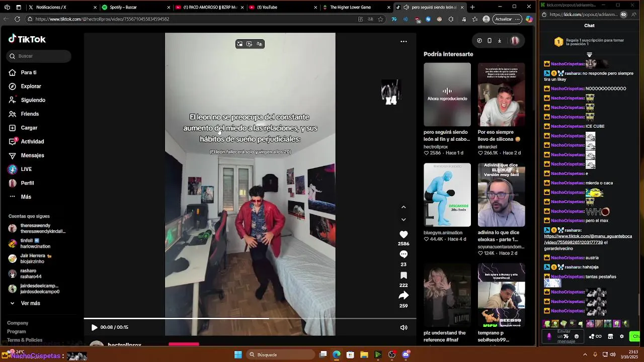Click the video translate overlay icon
The width and height of the screenshot is (644, 362).
(x=260, y=44)
